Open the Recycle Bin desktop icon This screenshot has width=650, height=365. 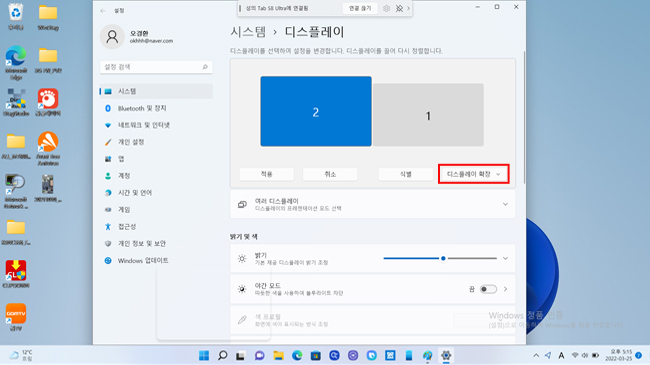(x=16, y=17)
